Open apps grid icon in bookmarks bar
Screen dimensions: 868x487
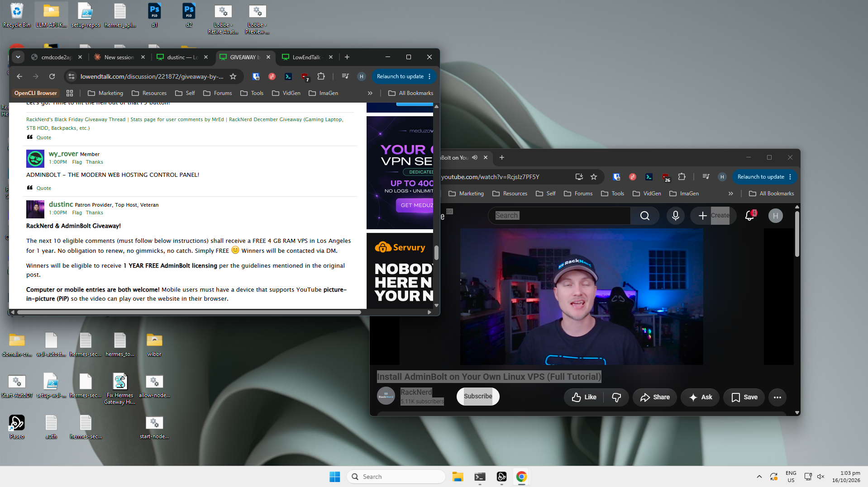[x=70, y=93]
